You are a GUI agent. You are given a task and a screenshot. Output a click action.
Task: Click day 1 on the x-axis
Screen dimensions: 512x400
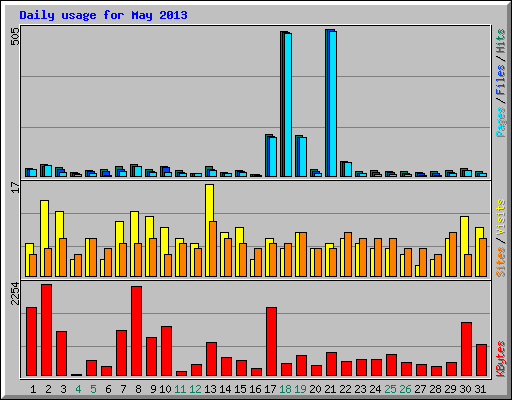[x=33, y=389]
